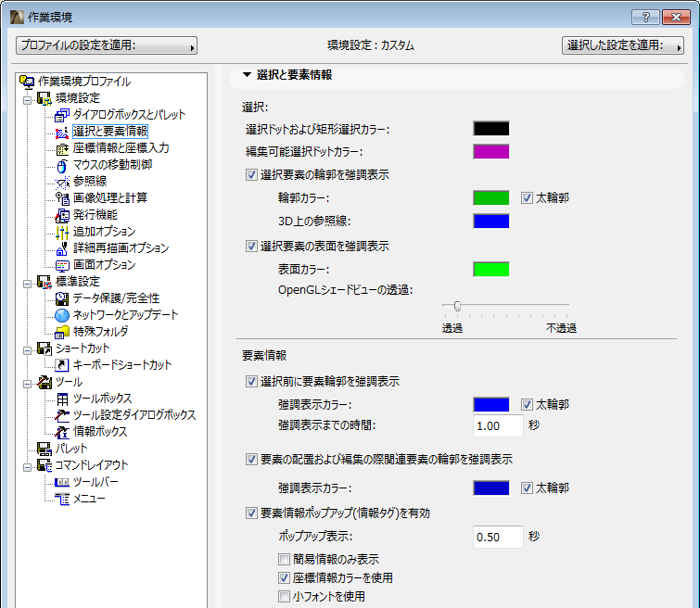This screenshot has height=608, width=700.
Task: Toggle 選択前に要素輪郭を強調表示 checkbox
Action: [x=251, y=381]
